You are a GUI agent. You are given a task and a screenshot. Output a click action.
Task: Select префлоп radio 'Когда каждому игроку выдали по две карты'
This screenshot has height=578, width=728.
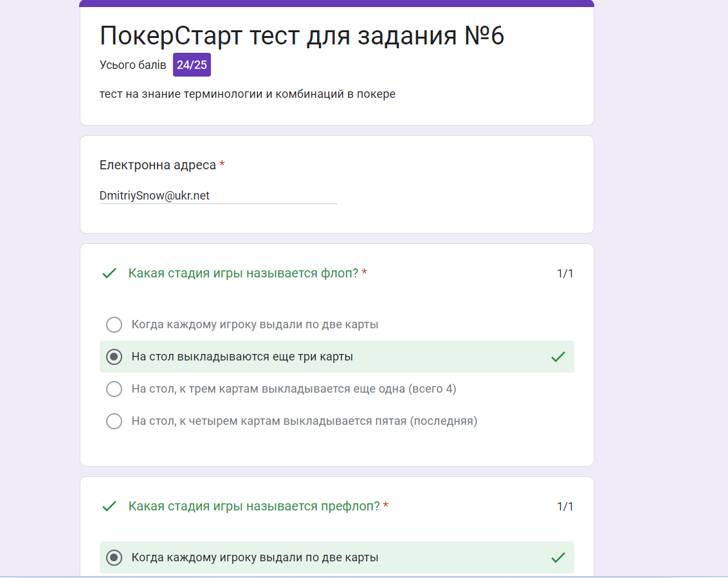pyautogui.click(x=114, y=557)
